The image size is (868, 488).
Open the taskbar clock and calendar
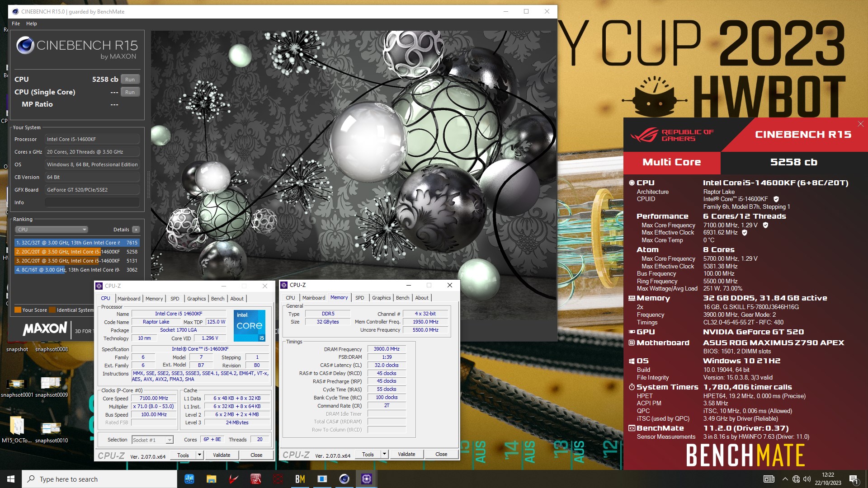click(828, 479)
